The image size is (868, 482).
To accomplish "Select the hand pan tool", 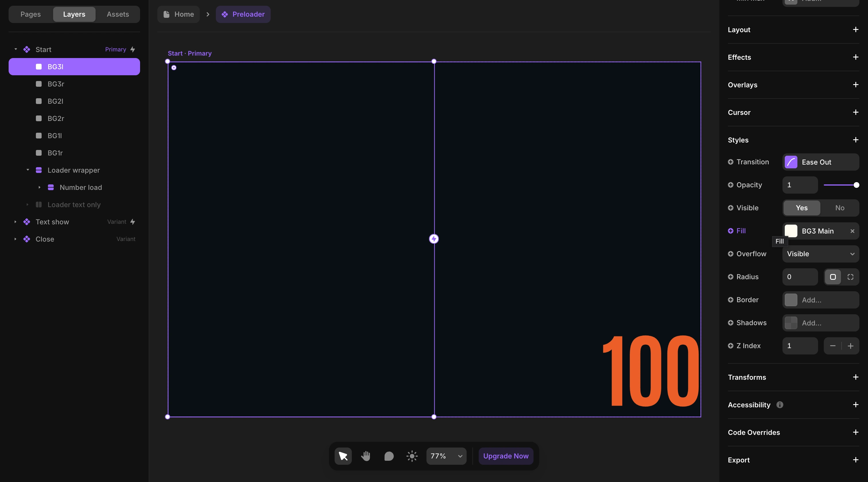I will click(x=366, y=456).
